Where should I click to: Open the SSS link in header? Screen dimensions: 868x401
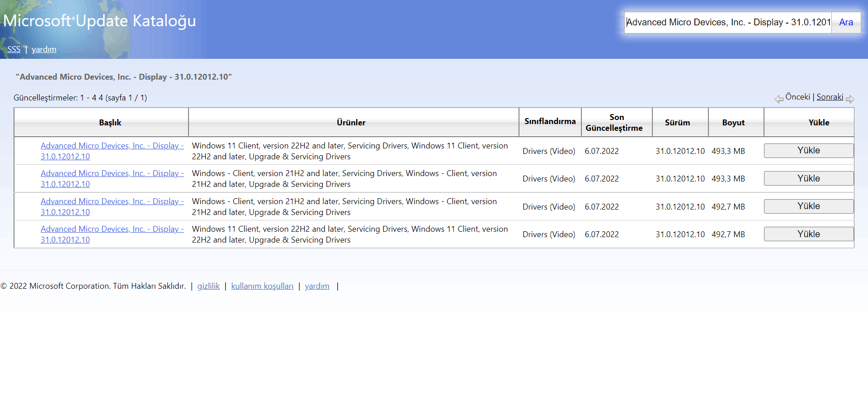[x=14, y=49]
